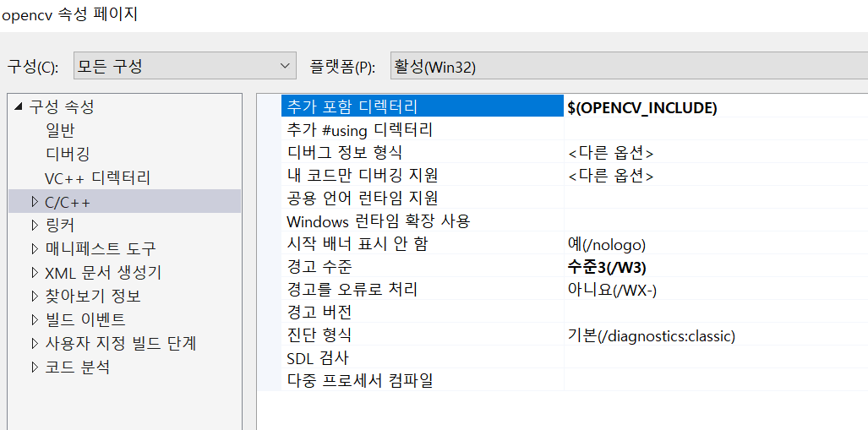This screenshot has height=430, width=868.
Task: Select 코드 분석 tree label
Action: click(78, 367)
